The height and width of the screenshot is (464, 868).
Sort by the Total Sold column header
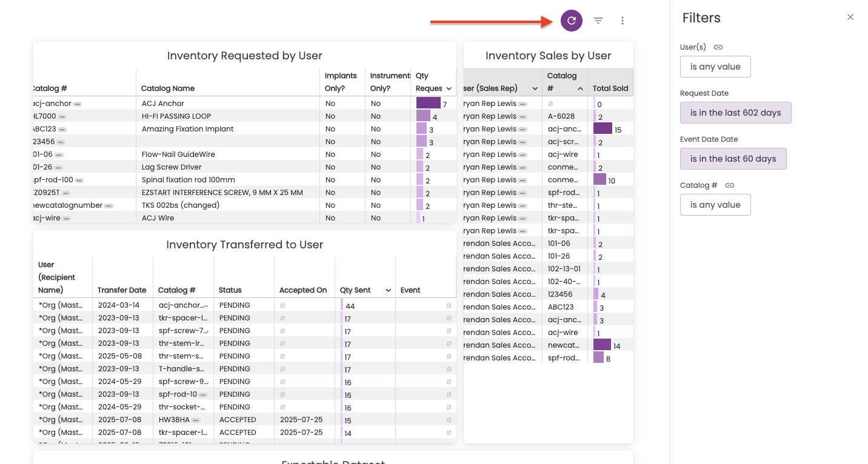click(x=610, y=88)
